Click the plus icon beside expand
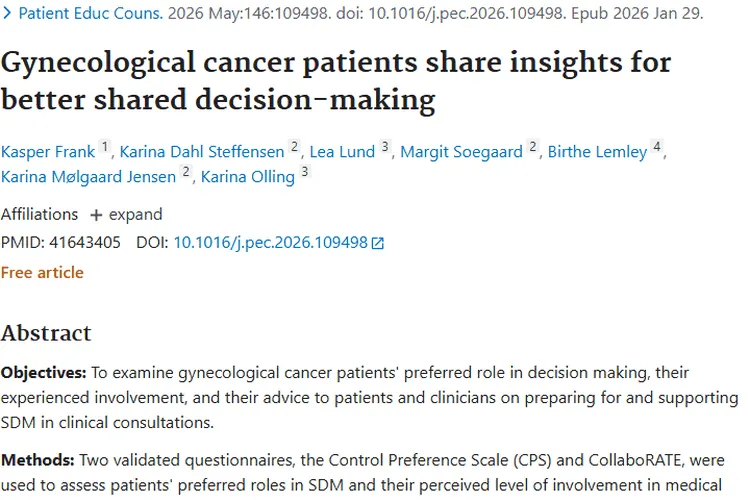This screenshot has width=750, height=500. click(x=96, y=215)
